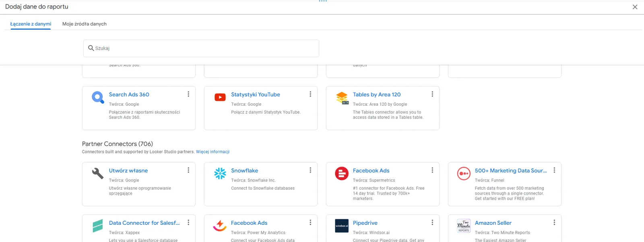
Task: Open more options for 500+ Marketing Data Sources
Action: click(554, 170)
